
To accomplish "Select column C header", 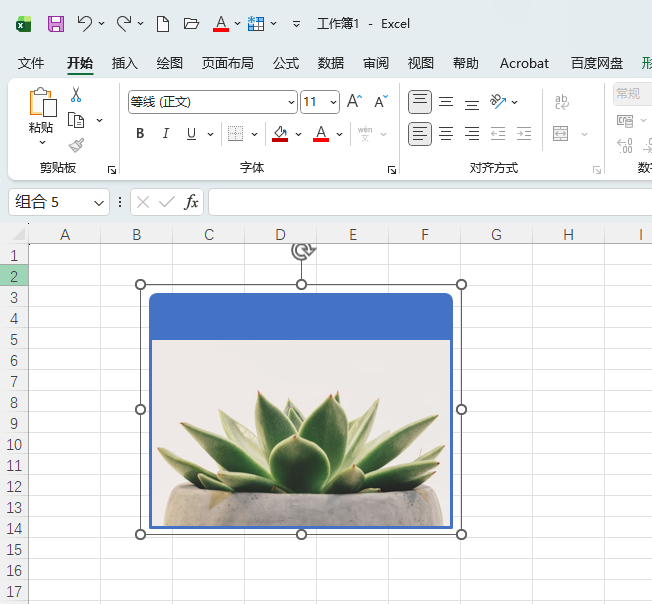I will coord(209,235).
